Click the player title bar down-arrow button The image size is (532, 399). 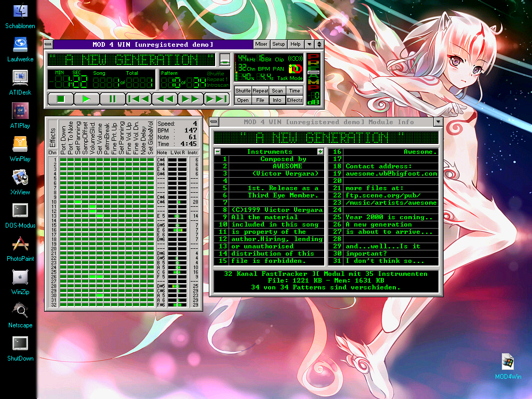tap(310, 44)
